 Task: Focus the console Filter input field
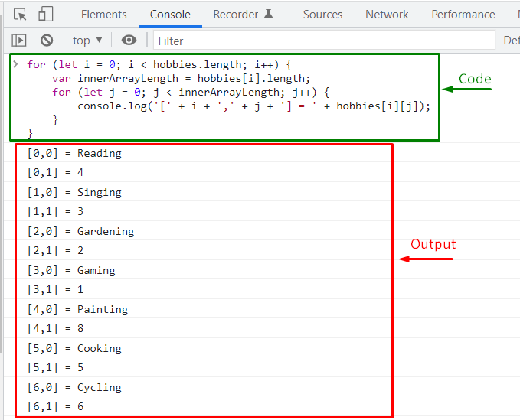pos(324,41)
